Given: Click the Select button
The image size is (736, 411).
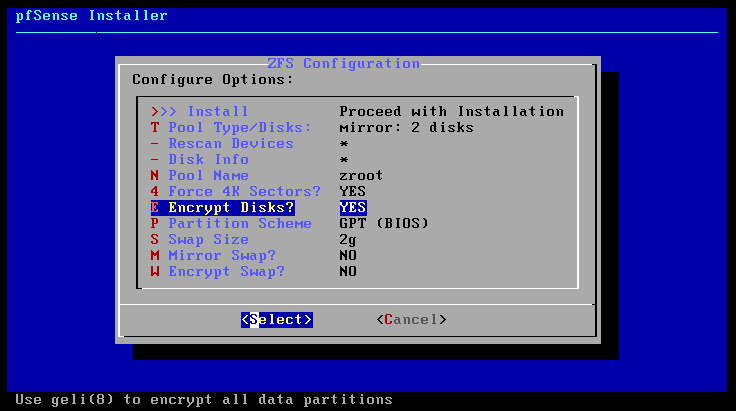Looking at the screenshot, I should [277, 320].
